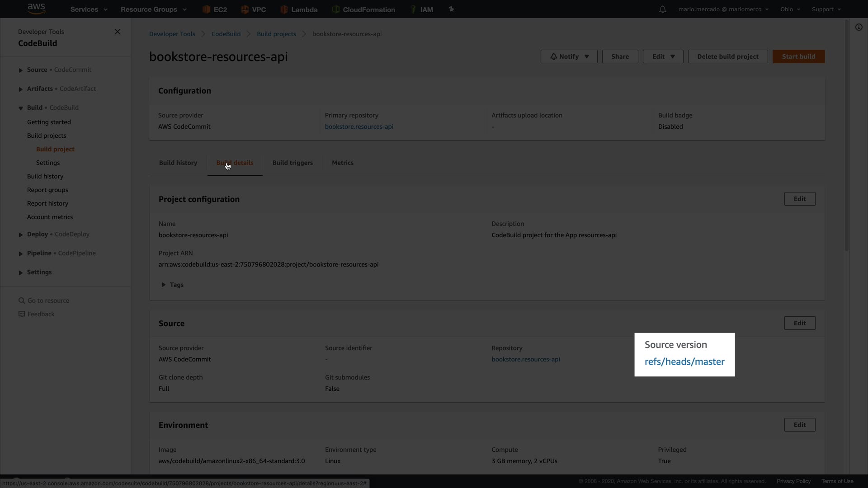Switch to the Build triggers tab
The width and height of the screenshot is (868, 488).
292,163
